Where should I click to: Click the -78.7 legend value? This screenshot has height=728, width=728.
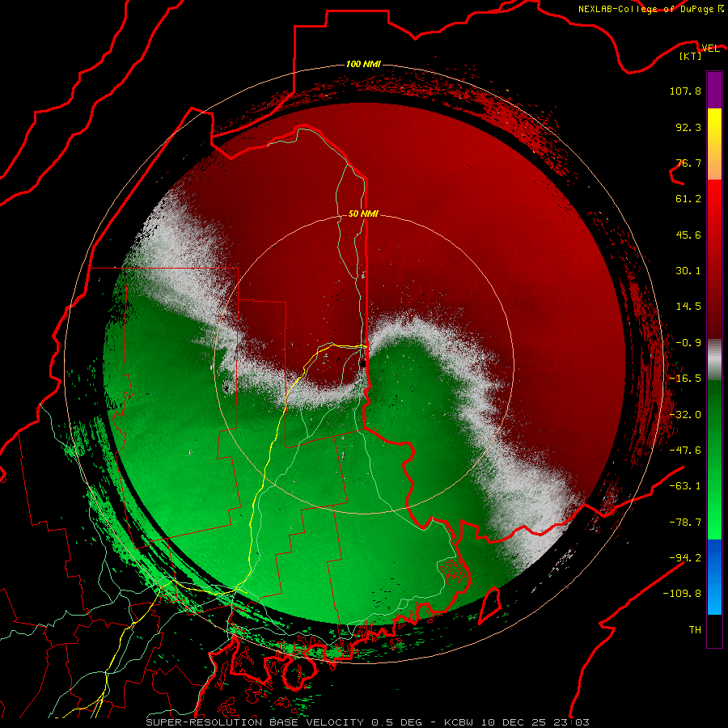click(685, 523)
